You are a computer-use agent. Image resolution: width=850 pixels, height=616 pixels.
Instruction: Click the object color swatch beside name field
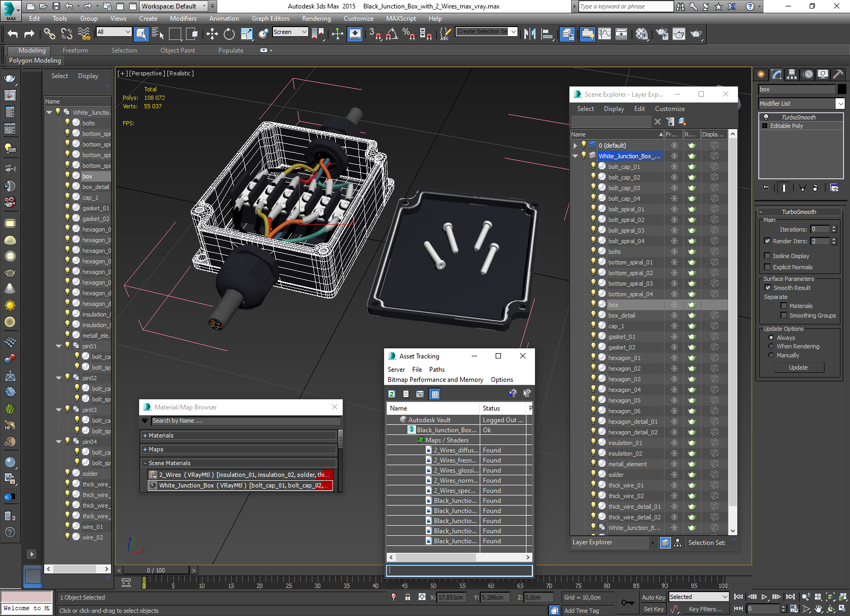(841, 89)
